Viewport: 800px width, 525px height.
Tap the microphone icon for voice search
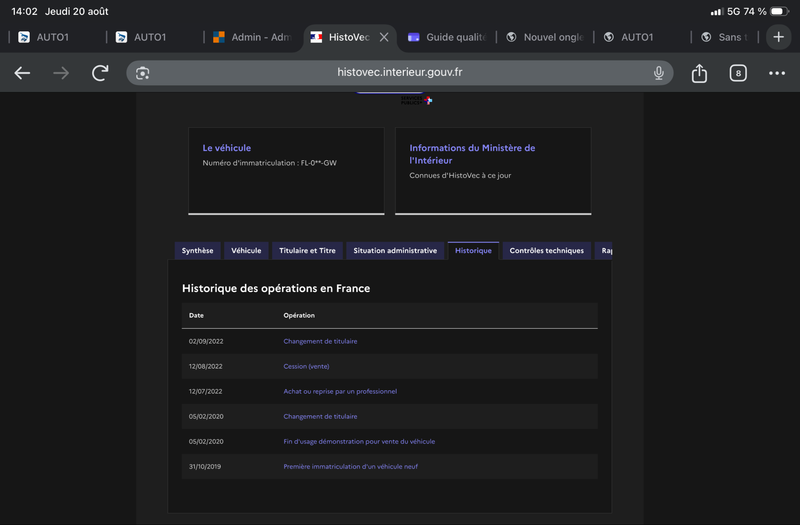(x=659, y=73)
